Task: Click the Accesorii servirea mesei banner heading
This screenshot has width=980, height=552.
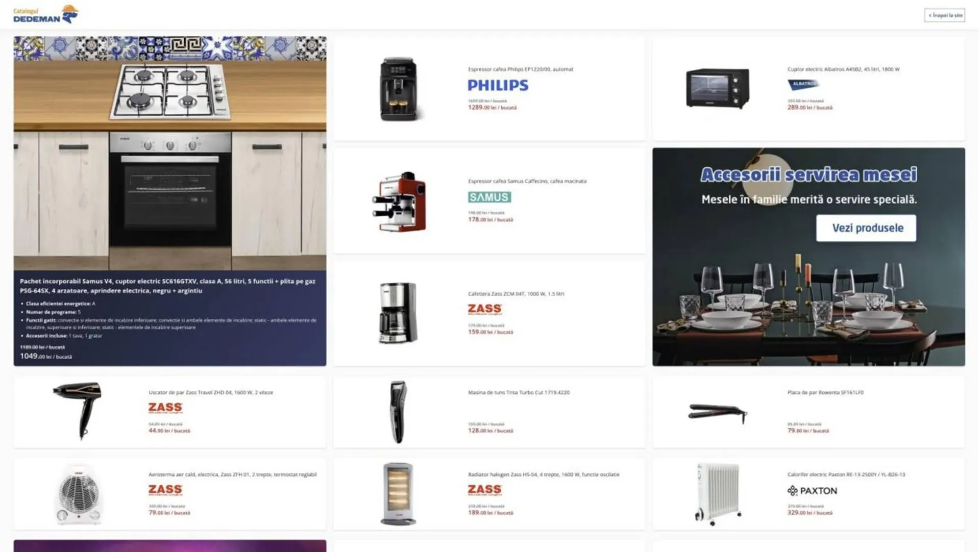Action: [808, 175]
